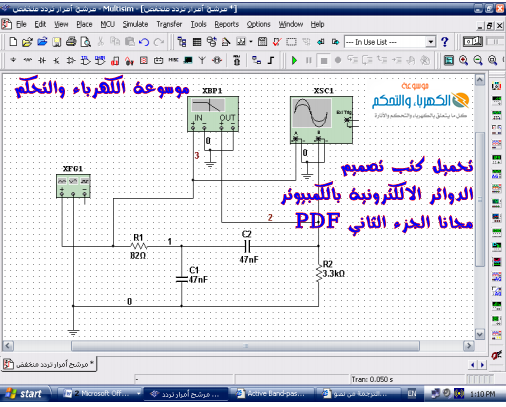Image resolution: width=506 pixels, height=407 pixels.
Task: Open the spreadsheet view
Action: (x=197, y=42)
